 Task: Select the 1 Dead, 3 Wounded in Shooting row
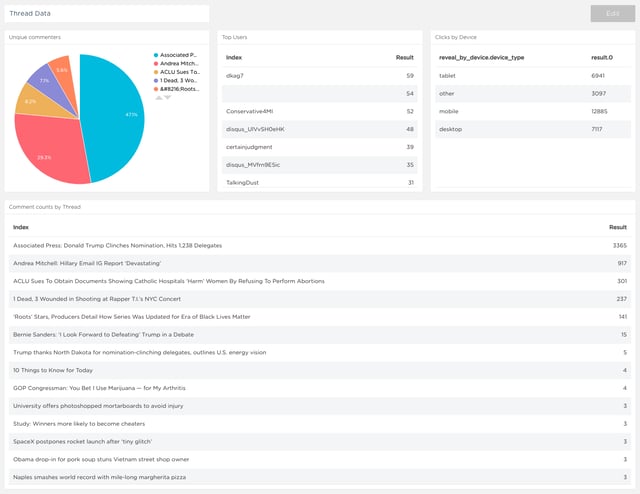click(320, 299)
